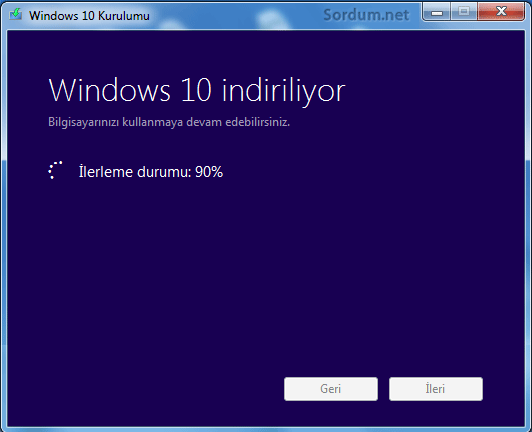
Task: Click the Geri button
Action: point(331,389)
